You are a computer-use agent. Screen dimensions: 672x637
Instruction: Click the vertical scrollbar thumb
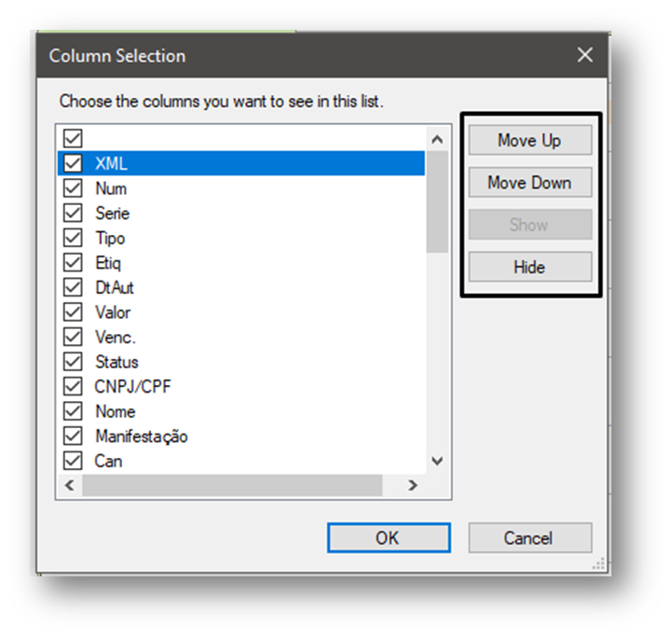(437, 201)
